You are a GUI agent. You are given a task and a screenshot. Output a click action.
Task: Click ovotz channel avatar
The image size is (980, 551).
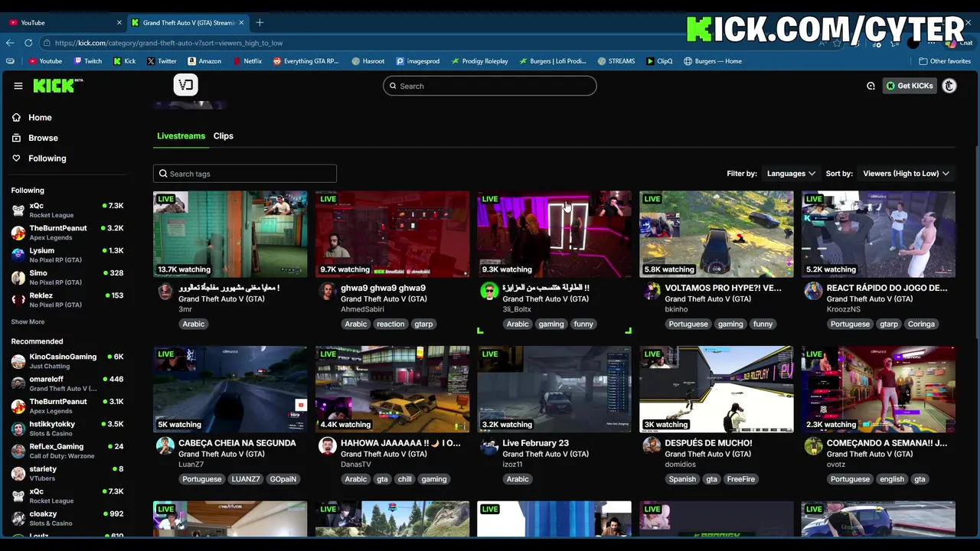[x=813, y=446]
